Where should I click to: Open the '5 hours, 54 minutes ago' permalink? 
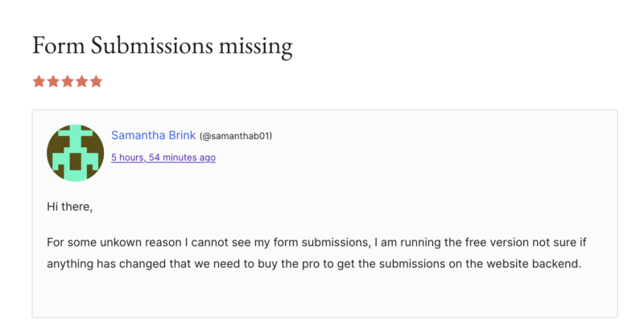pyautogui.click(x=163, y=158)
